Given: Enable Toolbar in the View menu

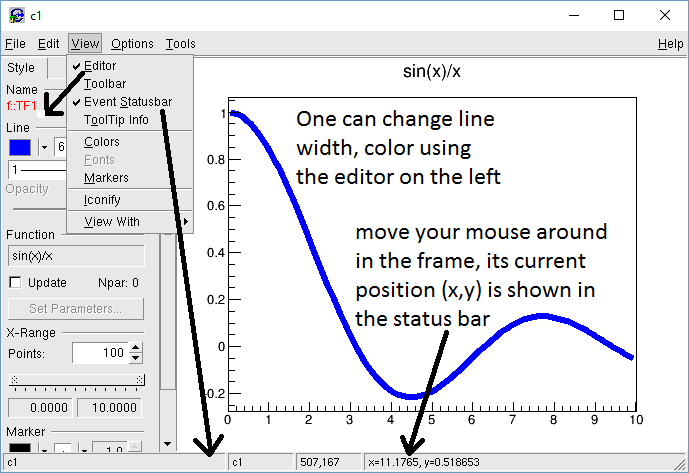Looking at the screenshot, I should [105, 84].
